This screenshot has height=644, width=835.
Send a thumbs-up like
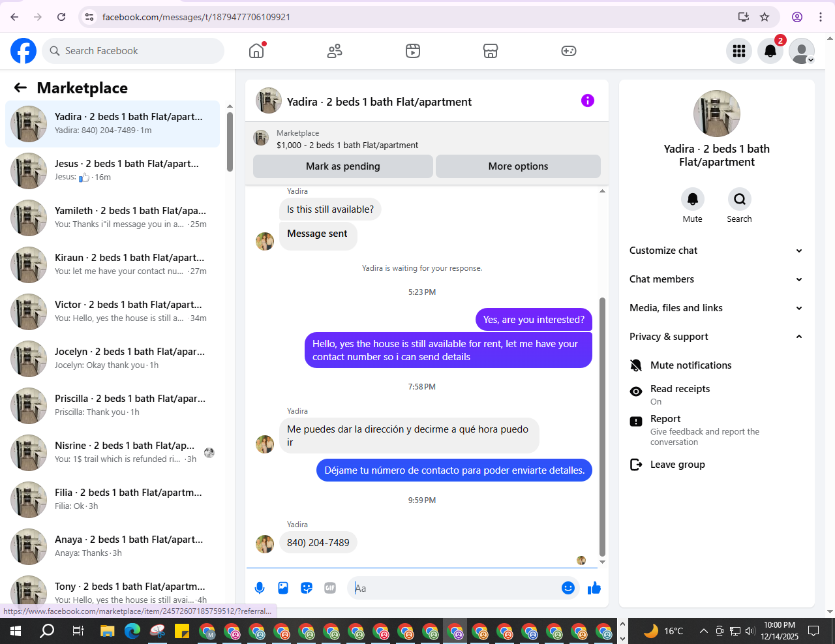[594, 588]
